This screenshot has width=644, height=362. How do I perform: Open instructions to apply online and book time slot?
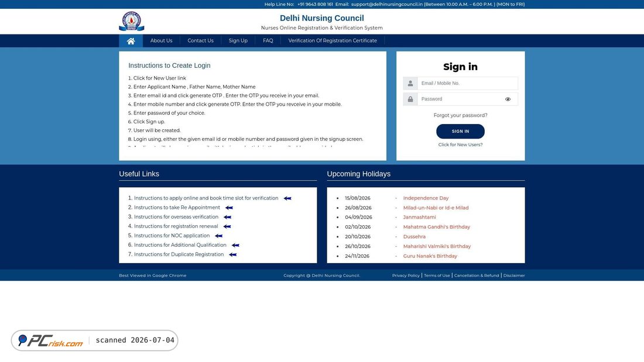pos(206,198)
